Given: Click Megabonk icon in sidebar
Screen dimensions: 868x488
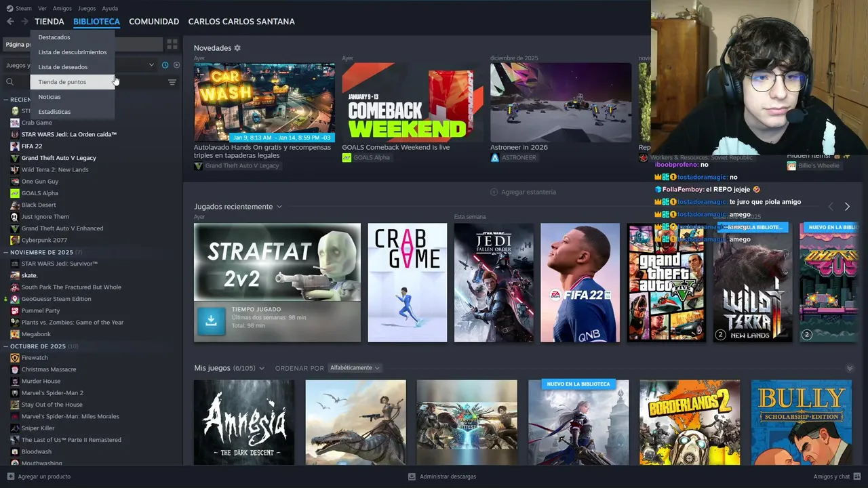Looking at the screenshot, I should [x=15, y=334].
